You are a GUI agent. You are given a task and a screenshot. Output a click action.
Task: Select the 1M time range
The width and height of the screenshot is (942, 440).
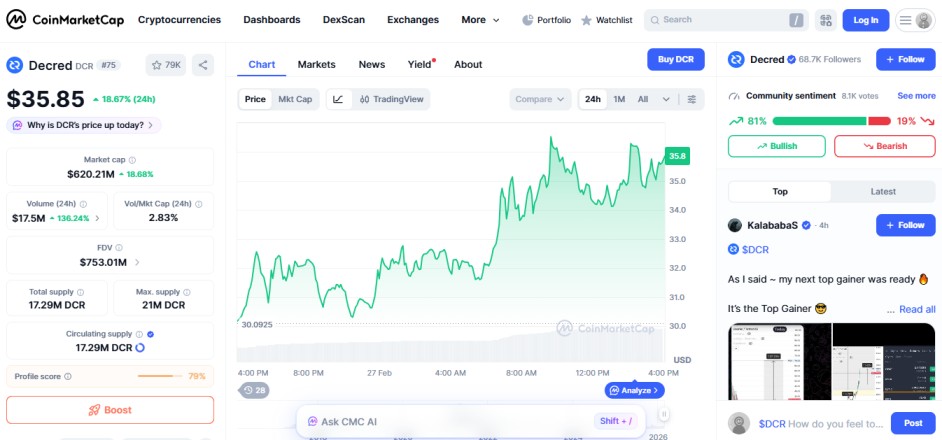pos(619,99)
